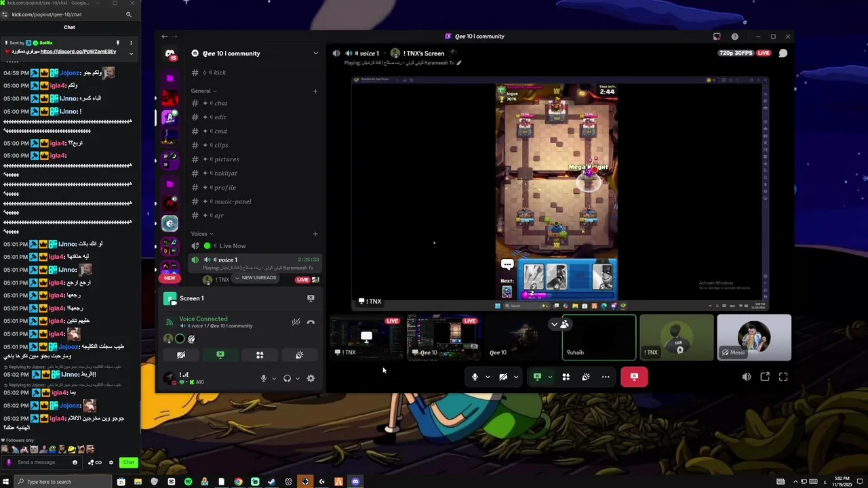Open Steam from Windows taskbar
The image size is (868, 488).
pos(272,482)
